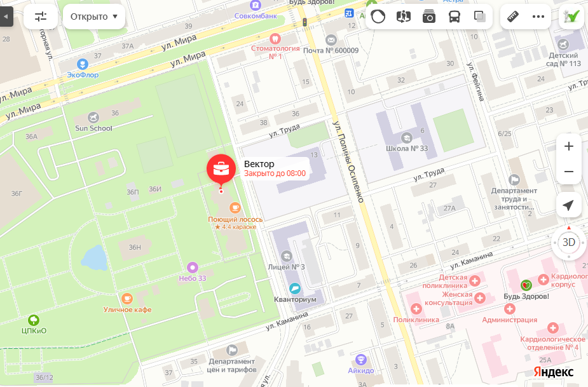Click the Кардиологическое отделение № 4 cross icon
Screen dimensions: 588x387
coord(553,328)
